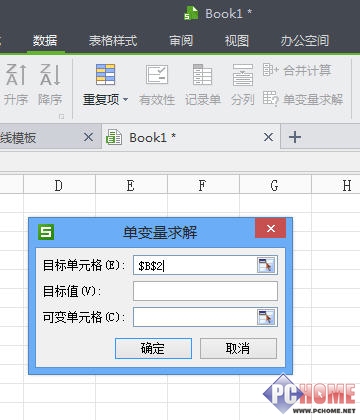Screen dimensions: 360x420
Task: Click range picker icon for 可变单元格
Action: 266,317
